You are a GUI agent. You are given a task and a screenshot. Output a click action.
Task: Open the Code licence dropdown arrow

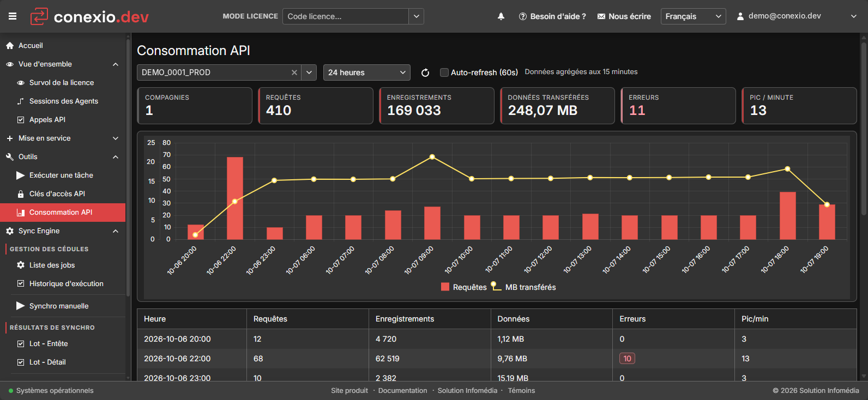point(417,16)
